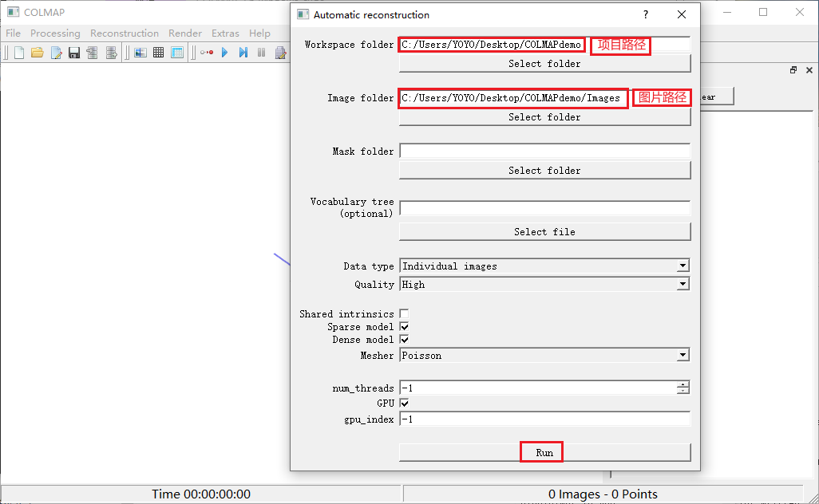Start reconstruction with the play icon

(x=224, y=52)
